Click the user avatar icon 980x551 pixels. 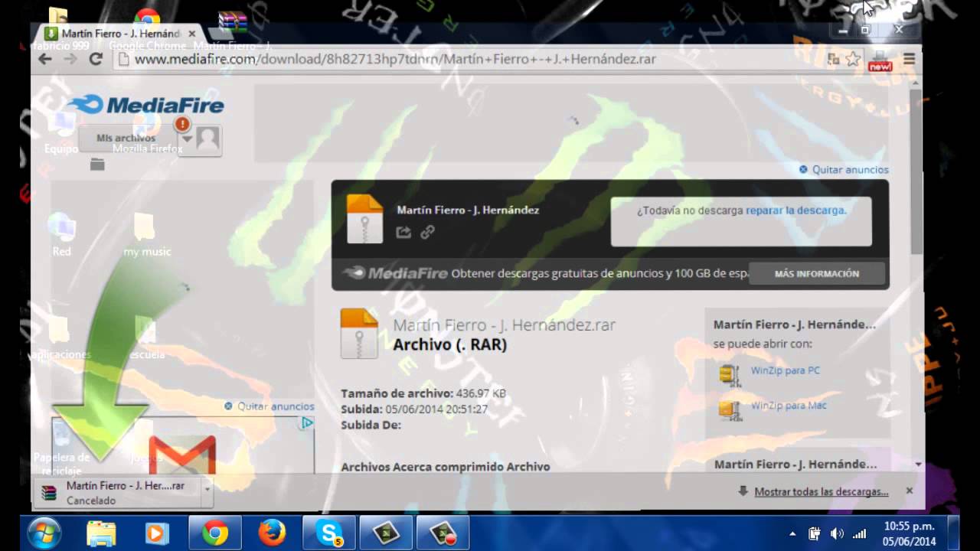208,139
